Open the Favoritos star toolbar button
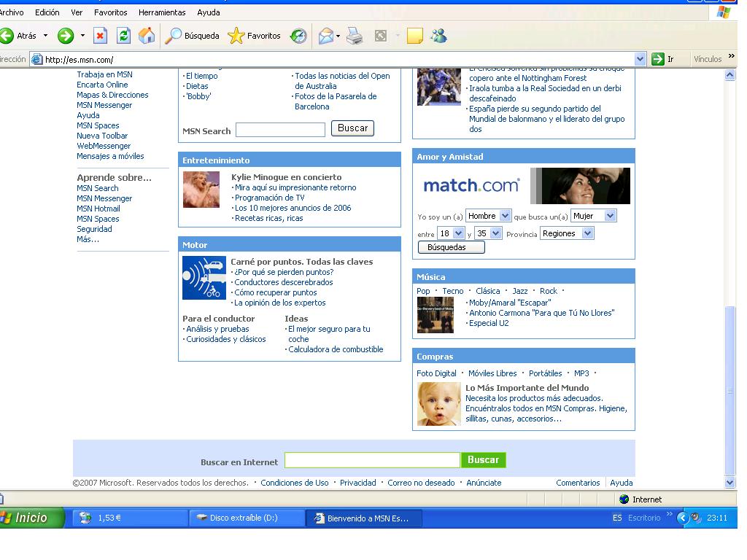Viewport: 747px width, 560px height. point(254,36)
